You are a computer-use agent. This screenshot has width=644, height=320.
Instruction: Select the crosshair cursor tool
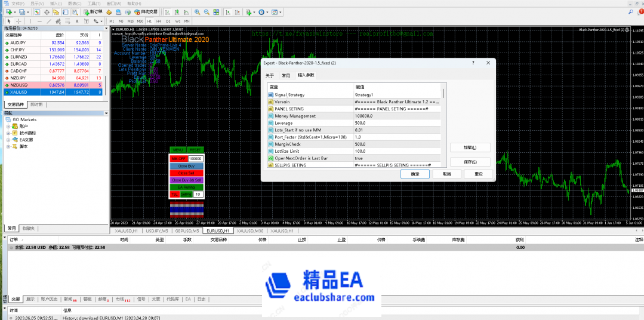pyautogui.click(x=19, y=21)
